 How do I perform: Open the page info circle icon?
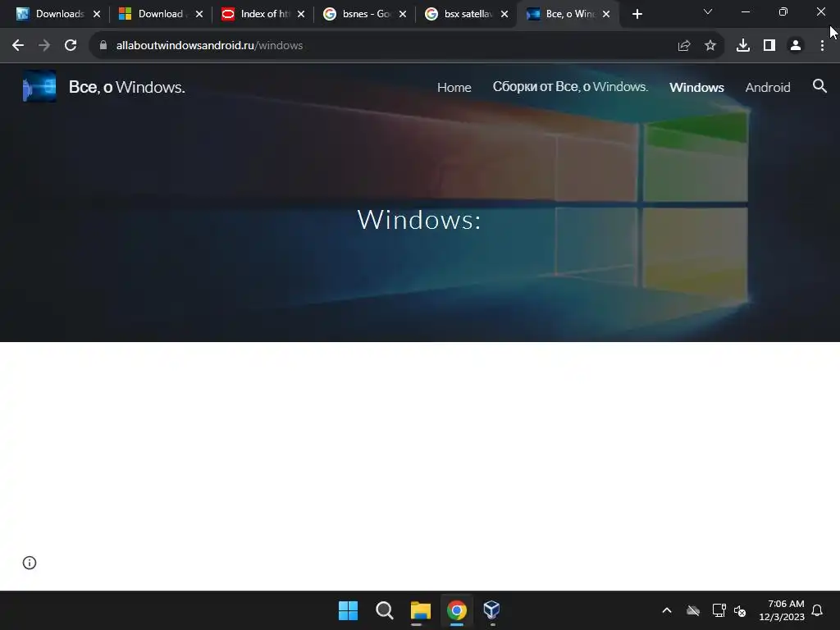[30, 563]
